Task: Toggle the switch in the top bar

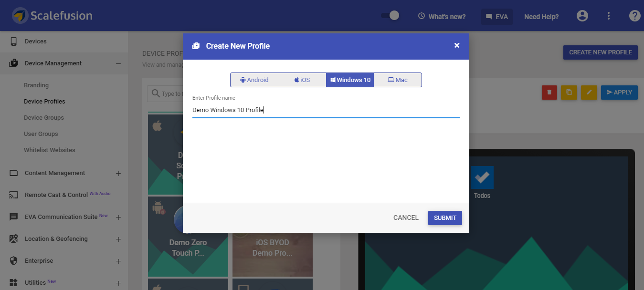Action: coord(390,16)
